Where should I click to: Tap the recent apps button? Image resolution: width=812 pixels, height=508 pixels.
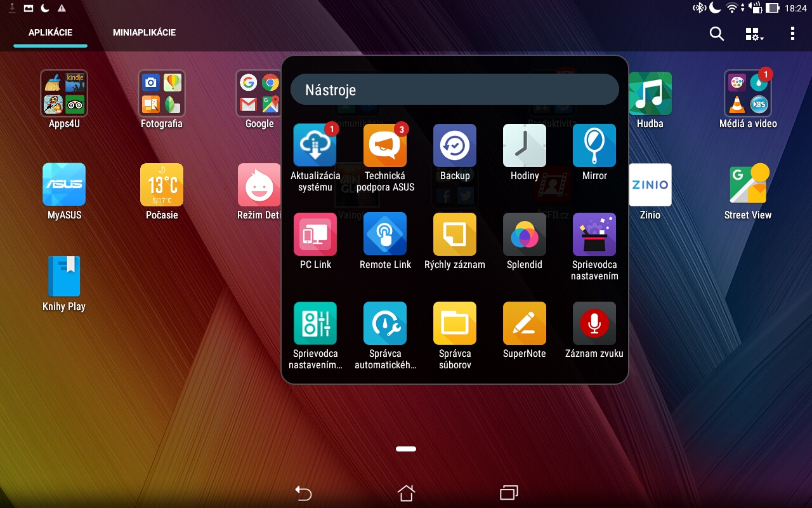click(509, 493)
